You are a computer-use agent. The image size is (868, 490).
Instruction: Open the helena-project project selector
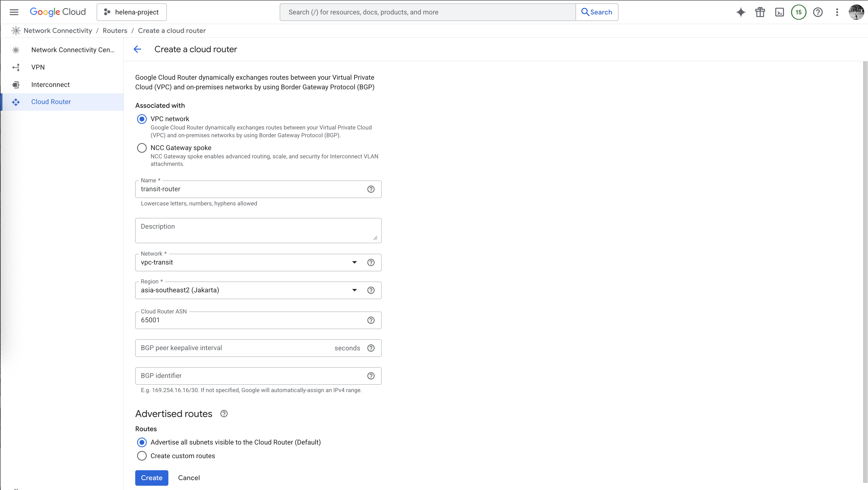pyautogui.click(x=131, y=12)
